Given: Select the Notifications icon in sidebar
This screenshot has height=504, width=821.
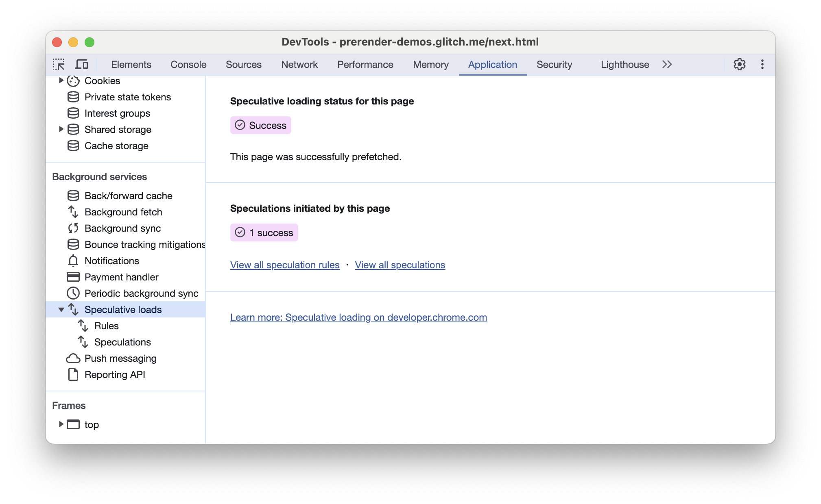Looking at the screenshot, I should pos(73,260).
